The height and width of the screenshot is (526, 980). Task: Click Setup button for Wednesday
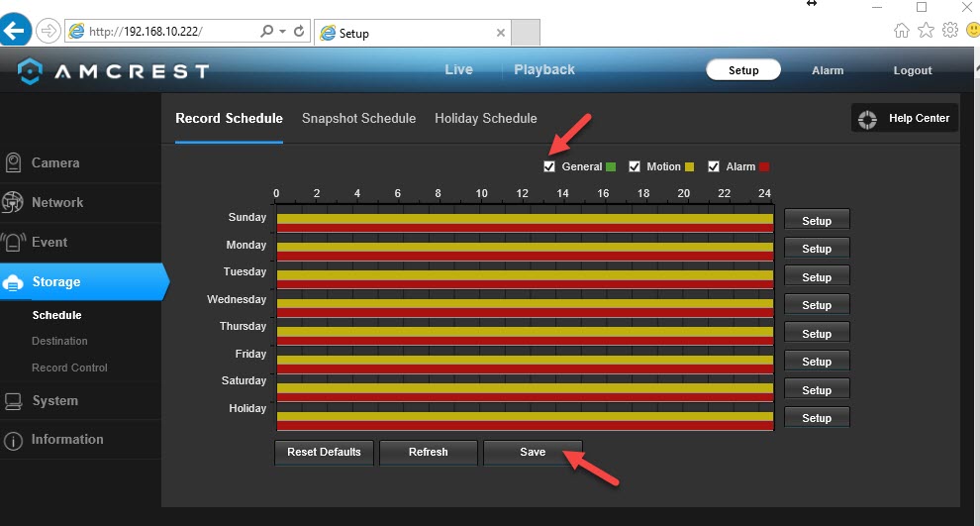[x=817, y=304]
